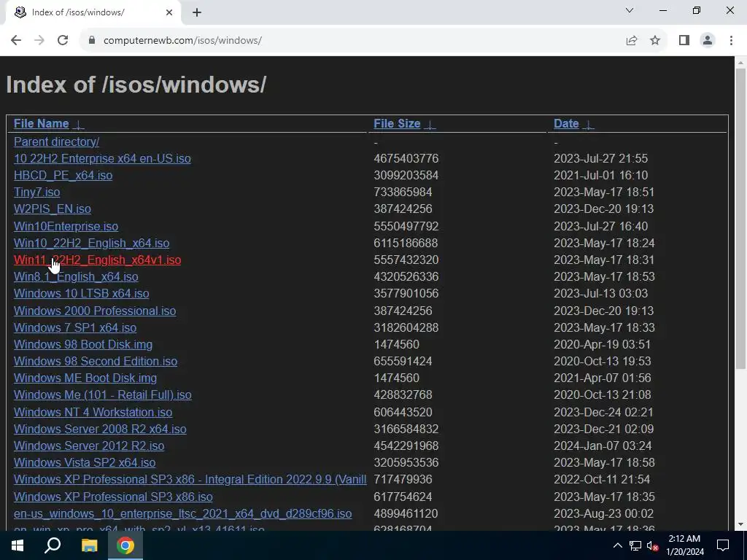
Task: Click the HBCD_PE_x64.iso link
Action: tap(63, 175)
